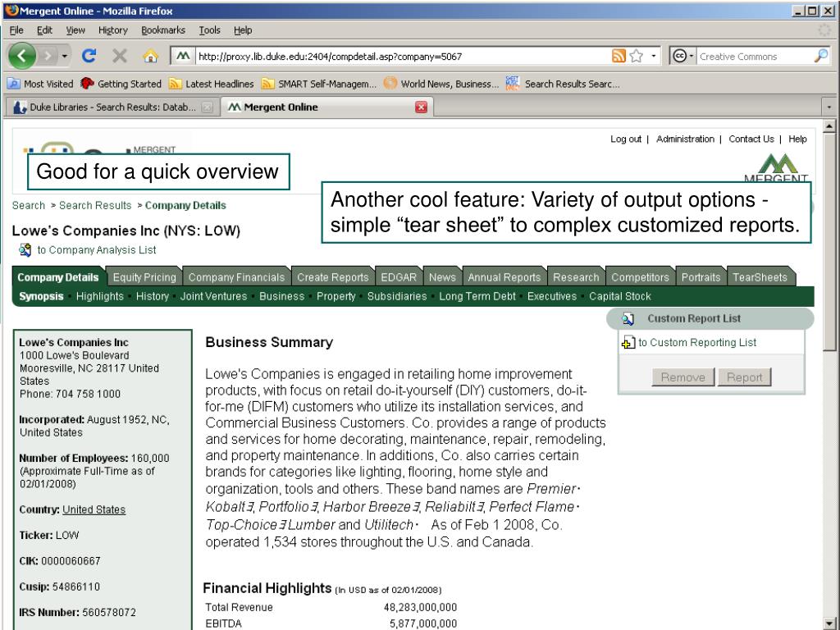Switch to the Equity Pricing tab

click(x=144, y=277)
